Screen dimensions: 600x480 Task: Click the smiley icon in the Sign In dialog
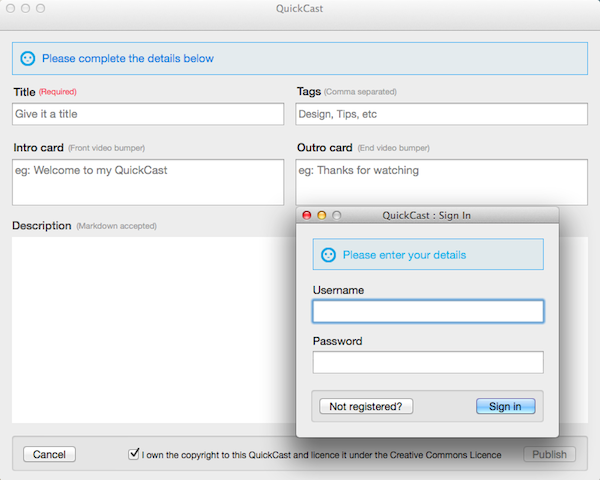click(328, 255)
